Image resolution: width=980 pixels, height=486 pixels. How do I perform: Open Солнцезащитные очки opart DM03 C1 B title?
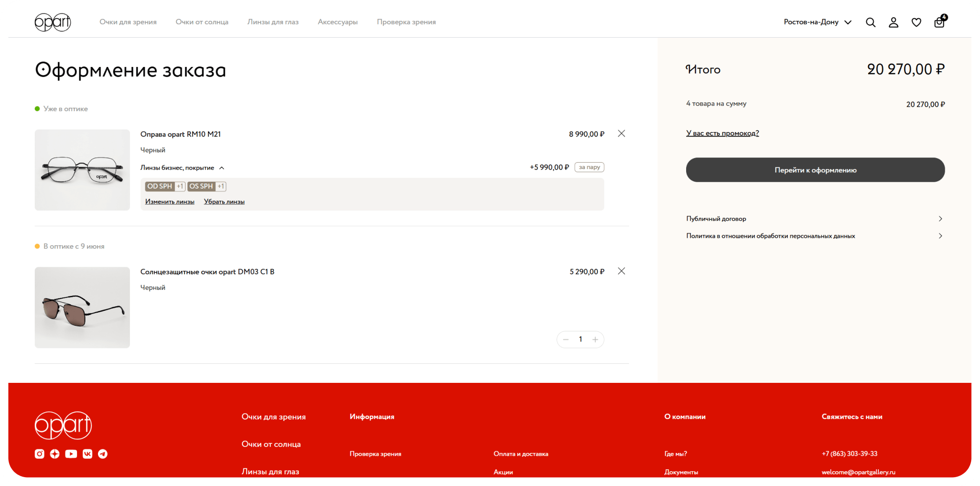pyautogui.click(x=208, y=272)
